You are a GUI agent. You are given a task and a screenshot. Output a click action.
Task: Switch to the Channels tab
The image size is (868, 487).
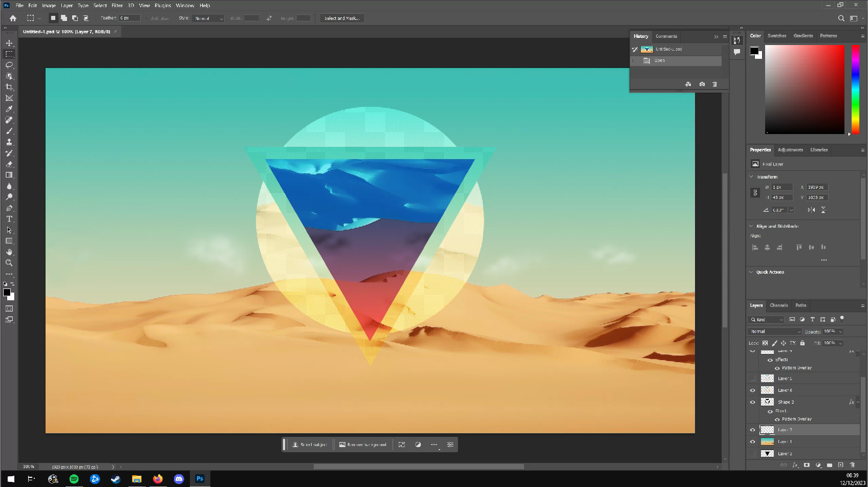(778, 305)
